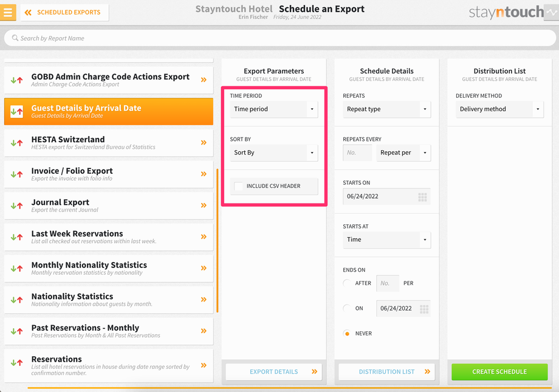Select the Ends On 'On' date radio button
This screenshot has width=559, height=392.
click(346, 308)
